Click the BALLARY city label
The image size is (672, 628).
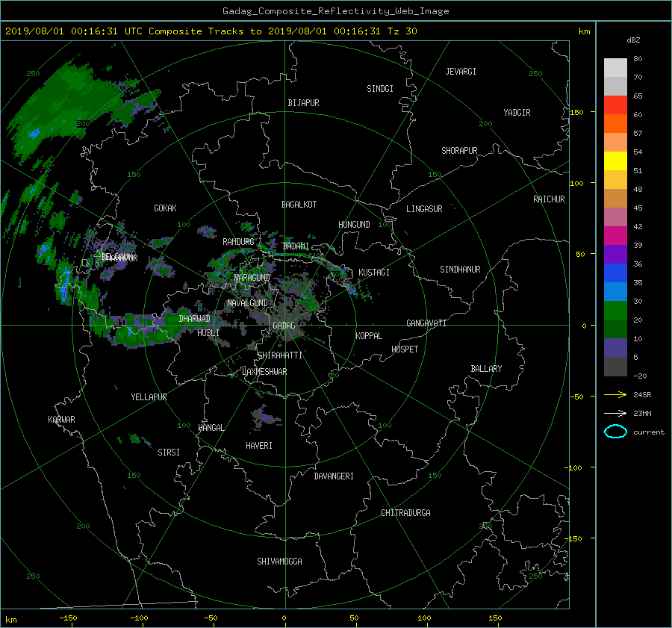(486, 369)
